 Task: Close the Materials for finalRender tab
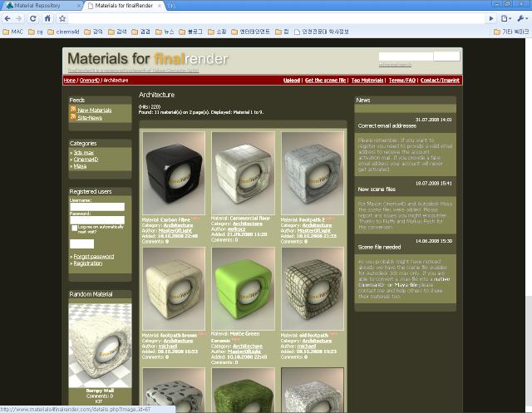tap(160, 6)
